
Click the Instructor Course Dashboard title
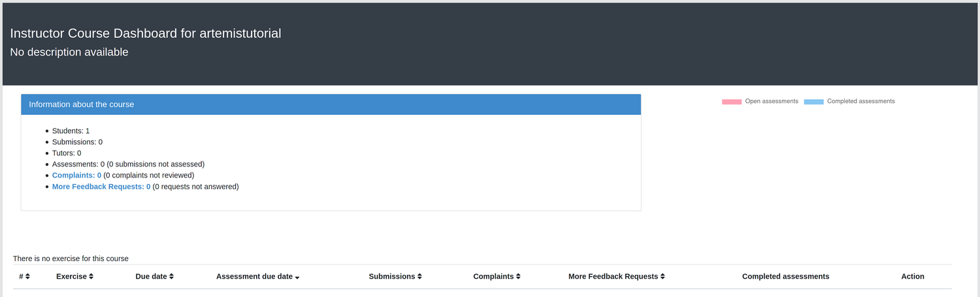pos(146,33)
